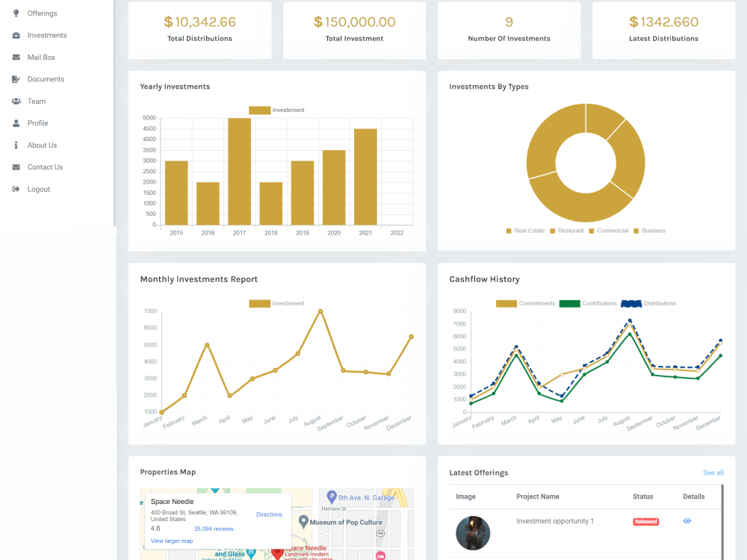Go to Investments in sidebar

(47, 35)
